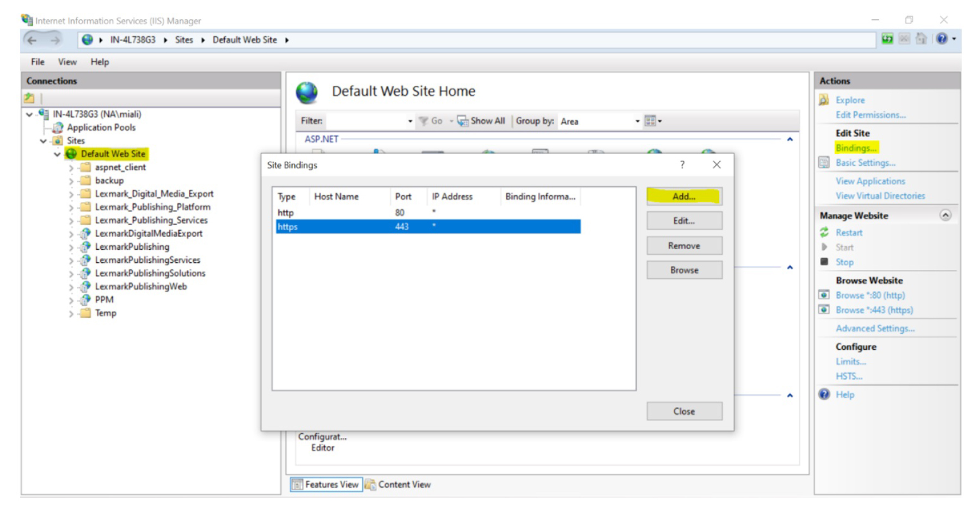
Task: Click Explore in Actions pane
Action: coord(850,100)
